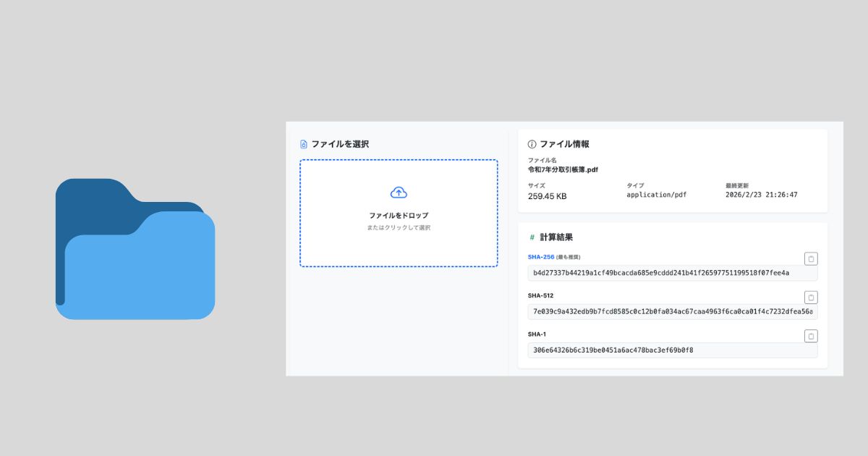
Task: Copy the SHA-512 hash with clipboard icon
Action: click(811, 297)
